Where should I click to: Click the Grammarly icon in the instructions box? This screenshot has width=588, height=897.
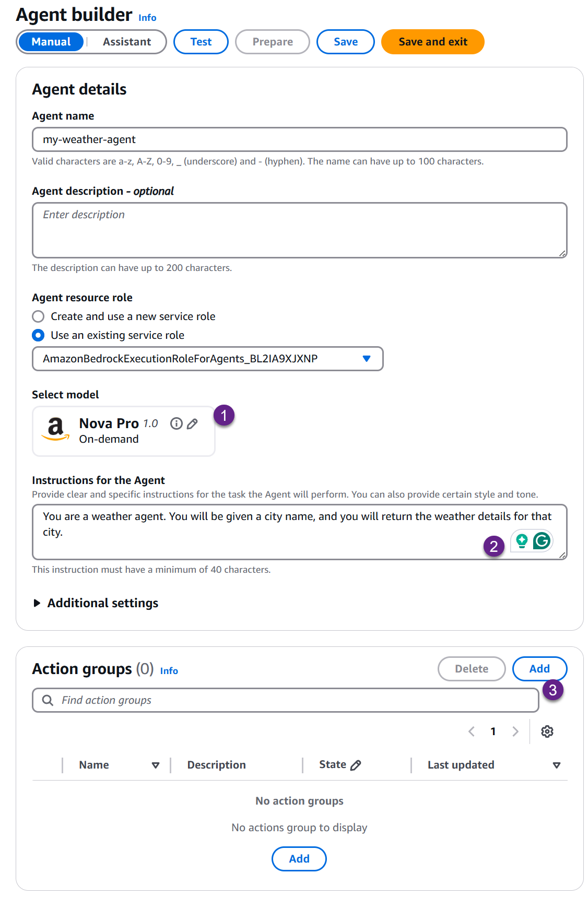click(542, 541)
